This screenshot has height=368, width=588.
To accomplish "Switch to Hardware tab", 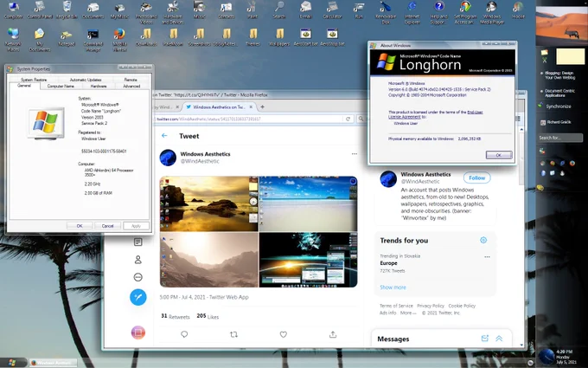I will pos(99,86).
